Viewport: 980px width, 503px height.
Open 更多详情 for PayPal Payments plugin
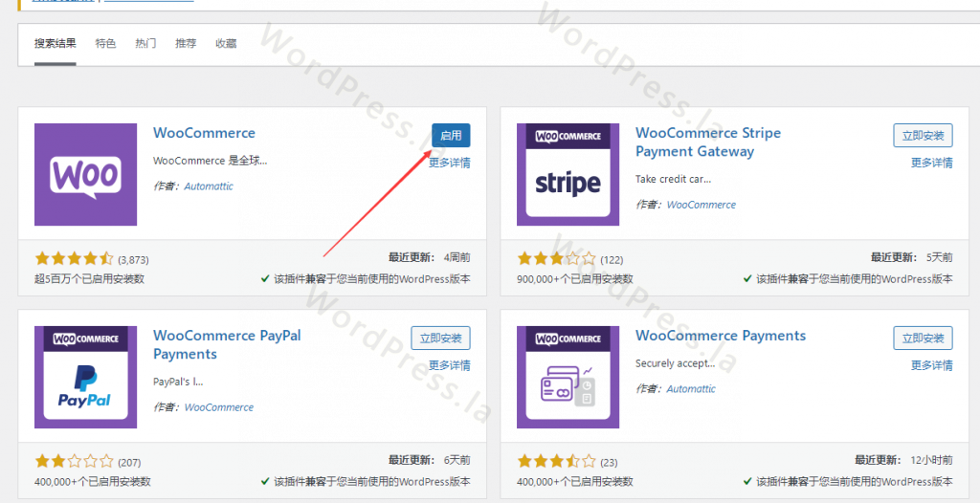coord(450,365)
